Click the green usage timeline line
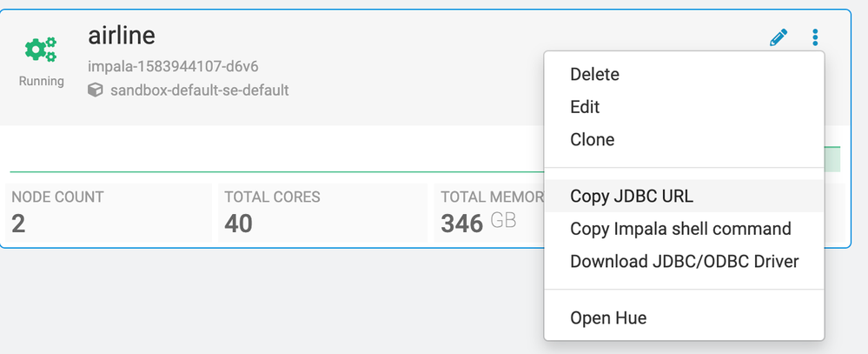This screenshot has width=868, height=354. point(261,171)
